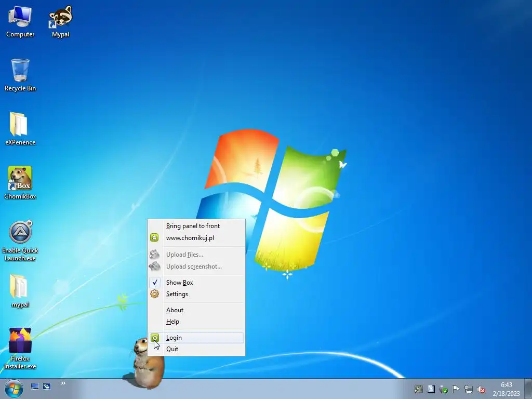Viewport: 532px width, 399px height.
Task: Select the mypal folder icon
Action: click(20, 291)
